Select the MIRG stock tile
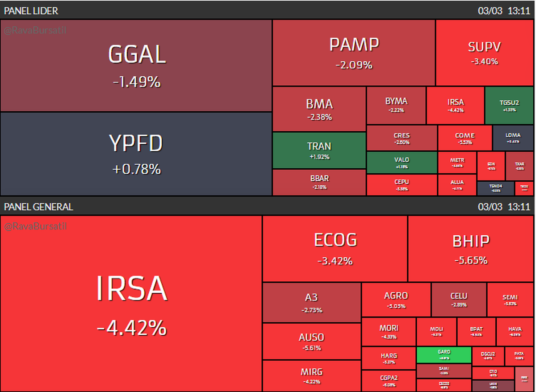The image size is (536, 392). (x=311, y=376)
